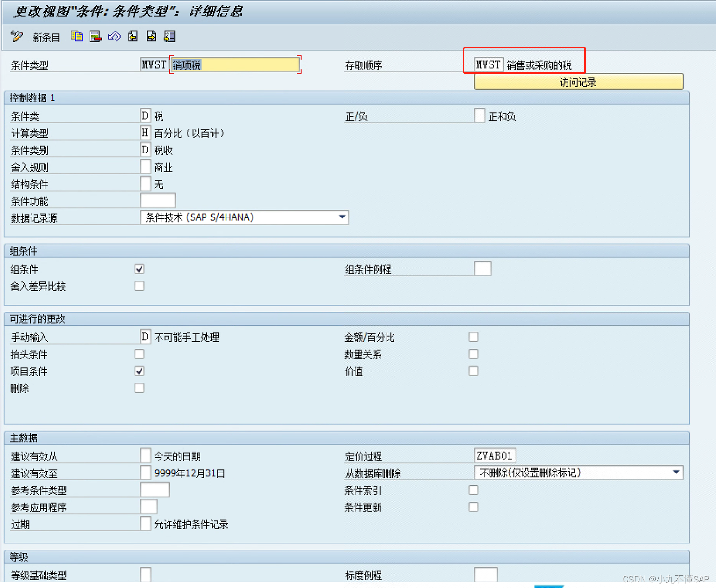Click the 定价过程 ZVAB01 field

495,455
